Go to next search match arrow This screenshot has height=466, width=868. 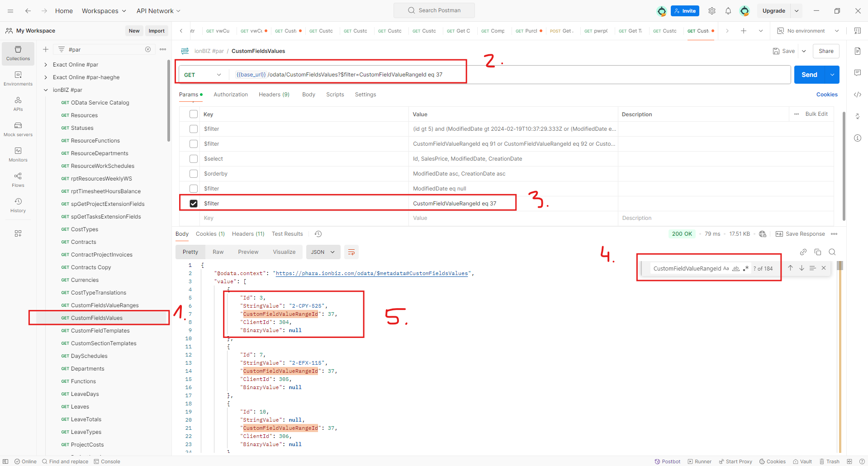pos(802,268)
